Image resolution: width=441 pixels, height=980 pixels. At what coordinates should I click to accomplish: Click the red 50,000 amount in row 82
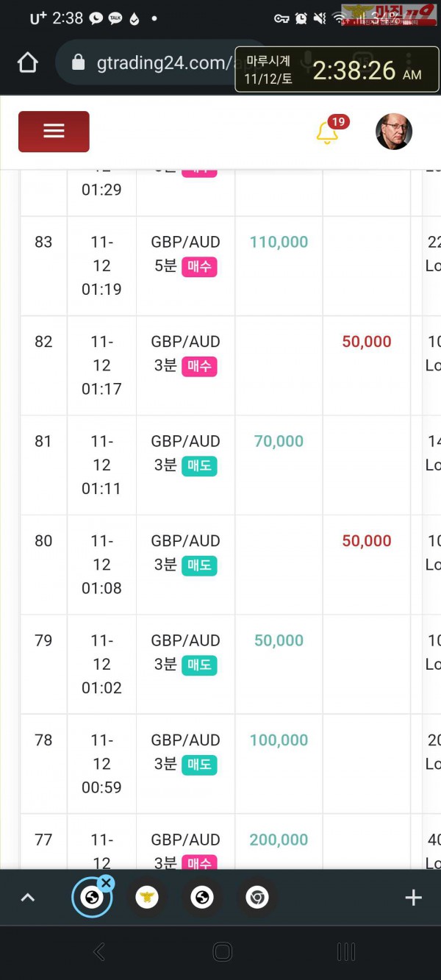367,341
